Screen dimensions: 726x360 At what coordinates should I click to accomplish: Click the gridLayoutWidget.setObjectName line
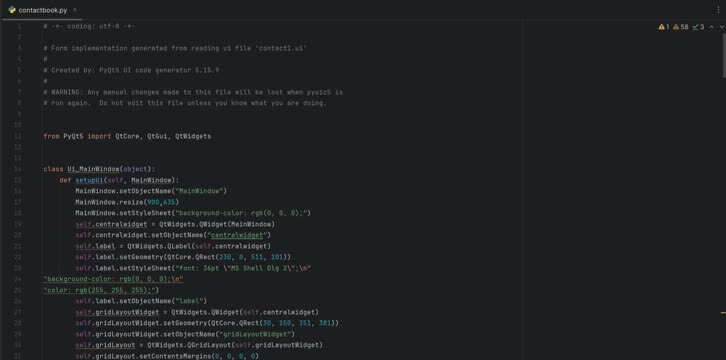coord(185,334)
